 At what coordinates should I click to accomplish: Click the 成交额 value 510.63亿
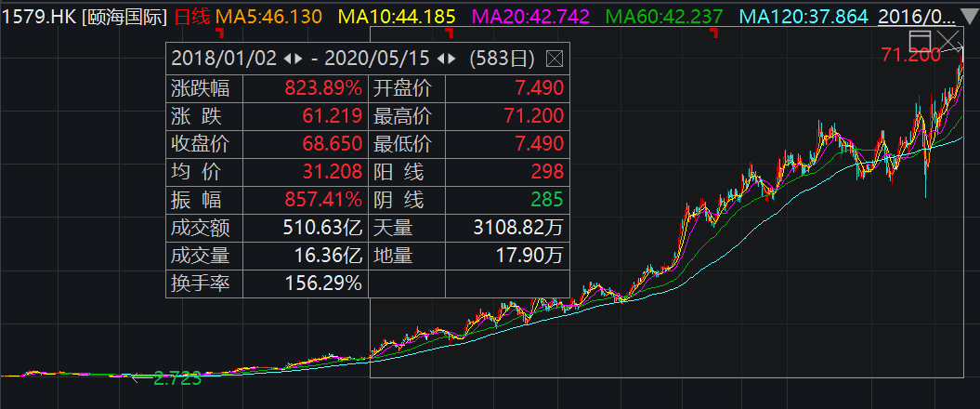point(322,229)
